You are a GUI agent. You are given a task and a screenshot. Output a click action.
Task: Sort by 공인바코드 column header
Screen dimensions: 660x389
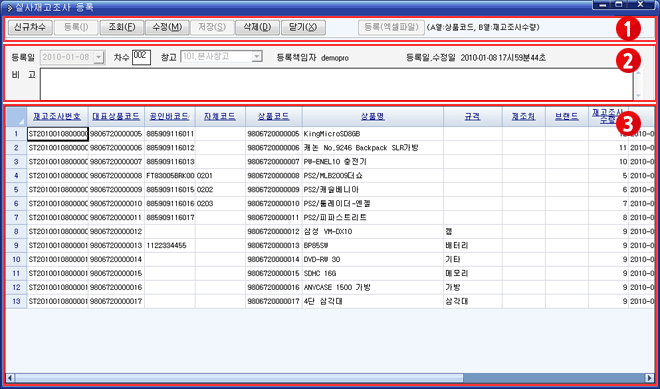[x=169, y=117]
